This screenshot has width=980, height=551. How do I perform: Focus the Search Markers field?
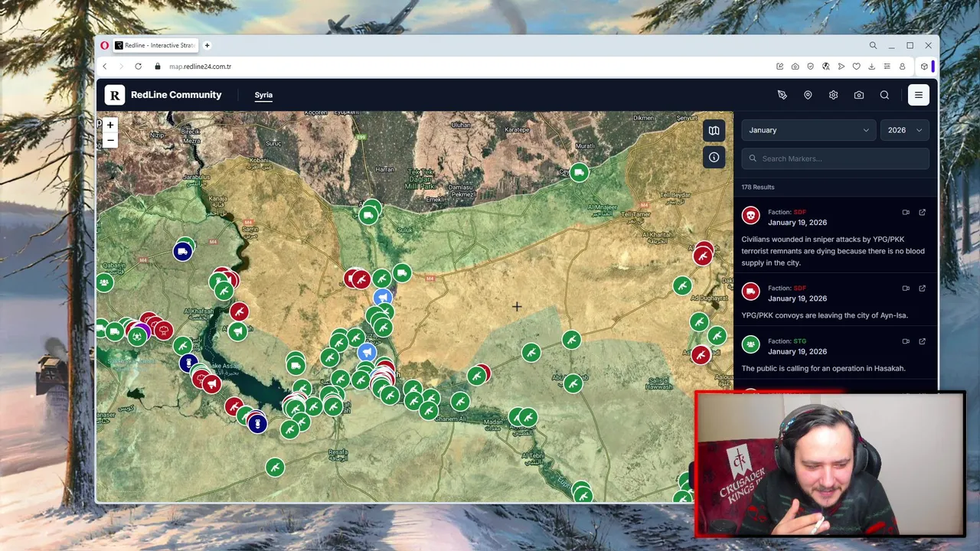point(835,158)
